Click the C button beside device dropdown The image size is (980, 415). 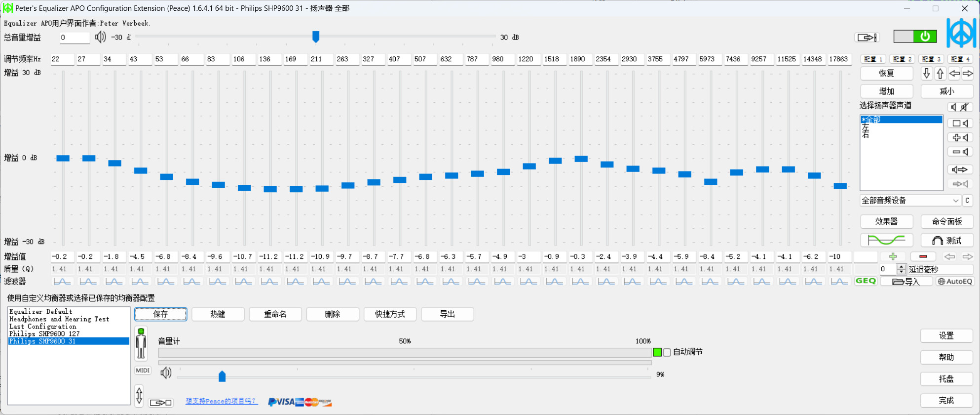click(967, 201)
